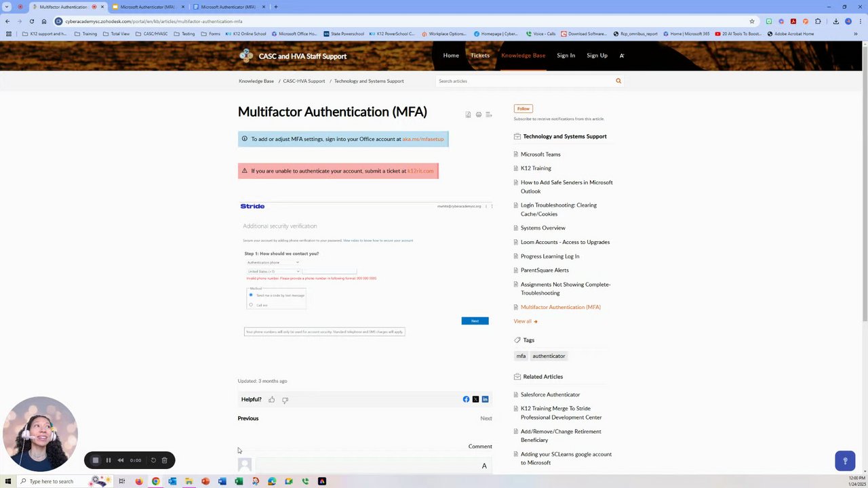Click the blue accessibility widget icon
This screenshot has height=488, width=868.
coord(845,461)
